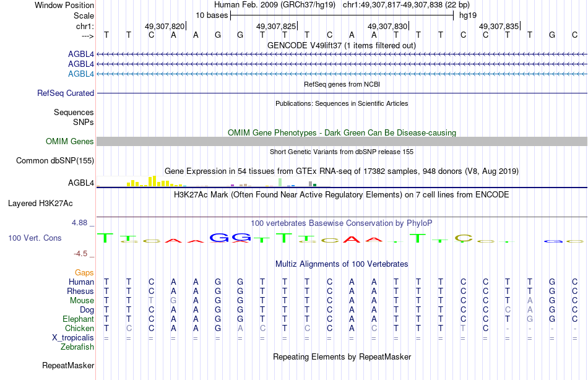The image size is (588, 380).
Task: Click 100 vertebrates Basewise Conservation PhyloP title
Action: point(342,223)
